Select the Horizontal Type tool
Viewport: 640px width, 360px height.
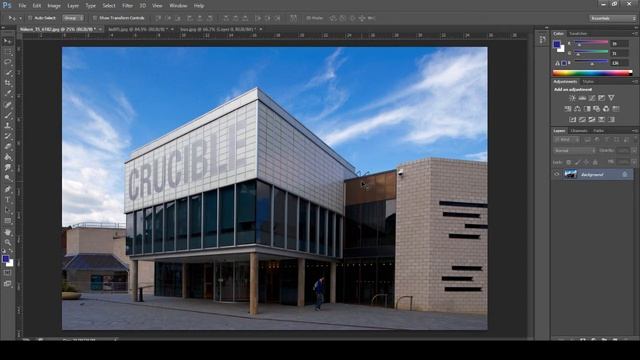pos(7,200)
